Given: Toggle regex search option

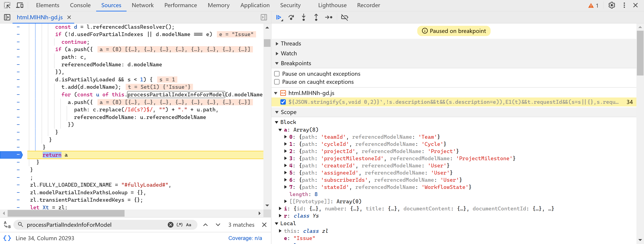Looking at the screenshot, I should tap(179, 225).
